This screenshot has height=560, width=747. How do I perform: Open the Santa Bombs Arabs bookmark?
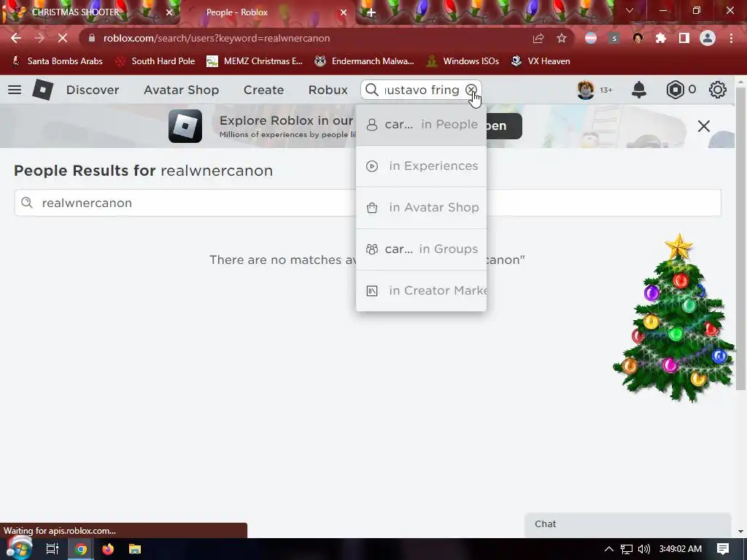tap(57, 61)
